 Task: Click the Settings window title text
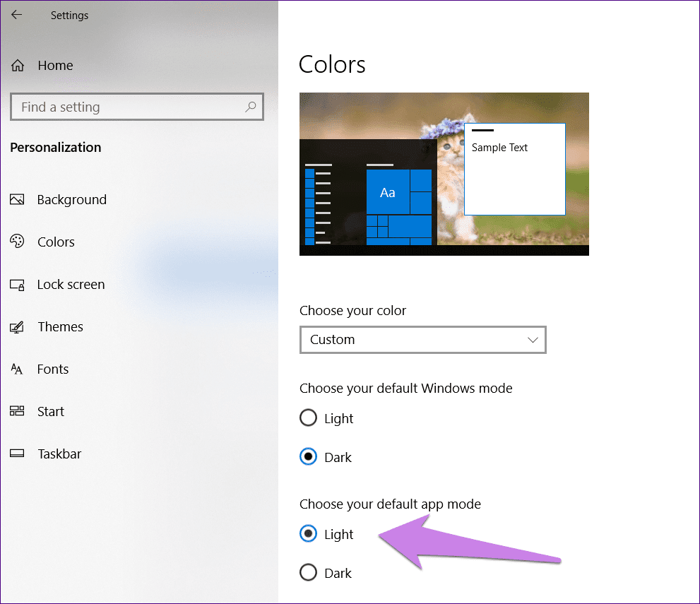click(x=69, y=15)
